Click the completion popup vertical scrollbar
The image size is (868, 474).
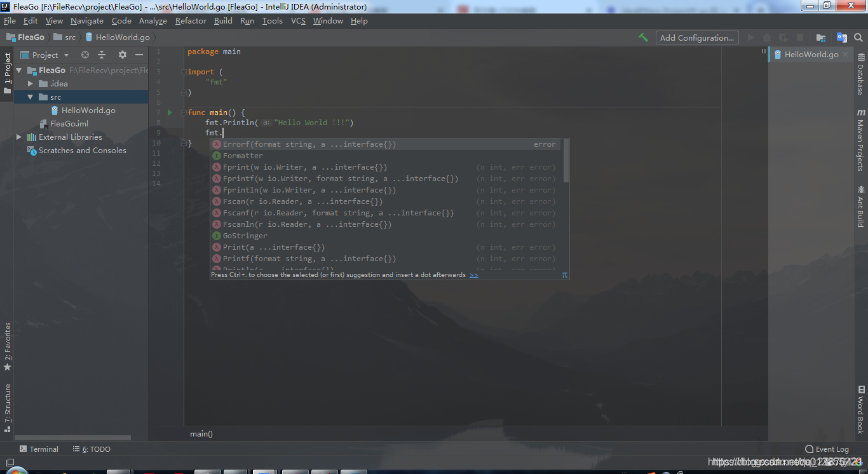(x=566, y=161)
